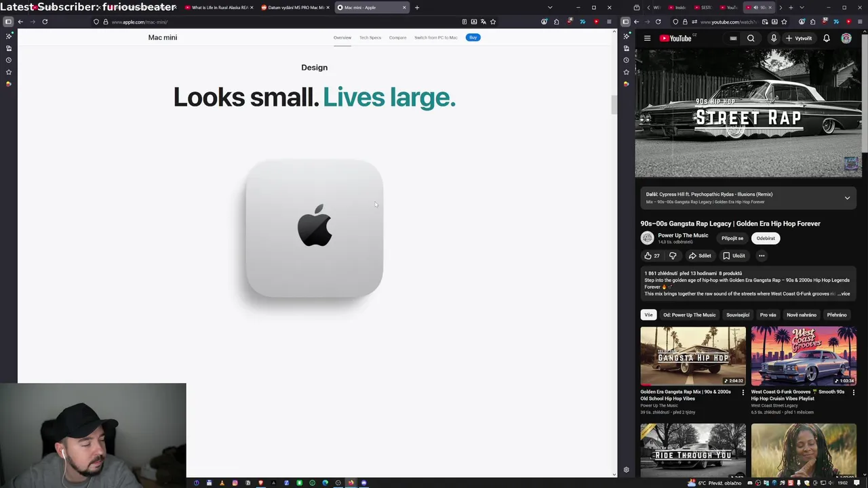Like the Gangsta Rap Legacy video
Viewport: 868px width, 488px height.
652,256
